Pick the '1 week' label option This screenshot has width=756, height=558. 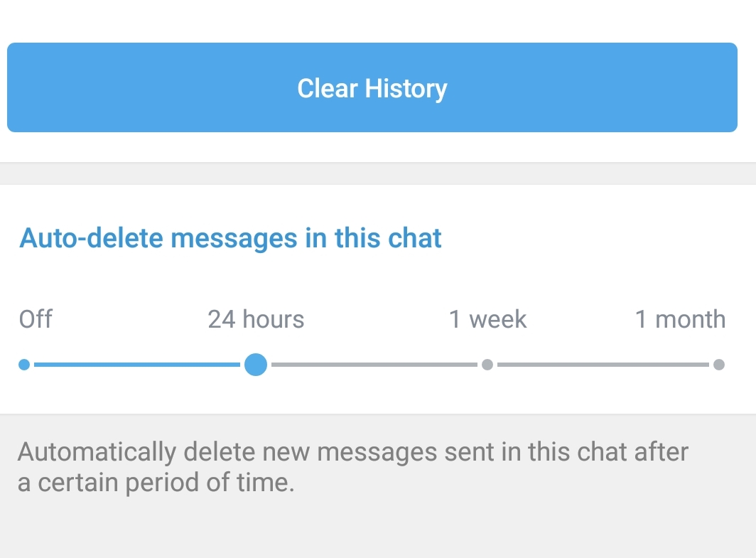pos(487,319)
